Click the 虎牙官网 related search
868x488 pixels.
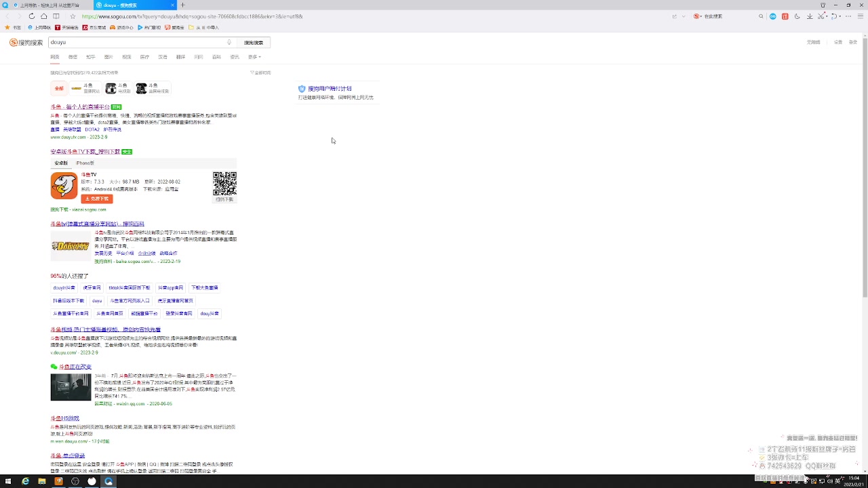[92, 288]
